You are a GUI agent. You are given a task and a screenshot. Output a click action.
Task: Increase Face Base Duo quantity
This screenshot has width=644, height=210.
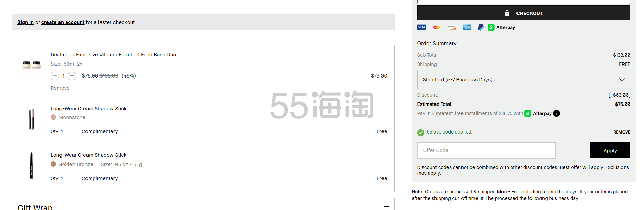(x=72, y=76)
